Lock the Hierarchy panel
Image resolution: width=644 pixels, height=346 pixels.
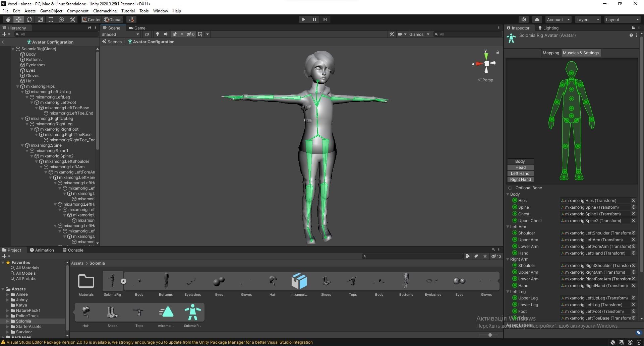[x=89, y=28]
